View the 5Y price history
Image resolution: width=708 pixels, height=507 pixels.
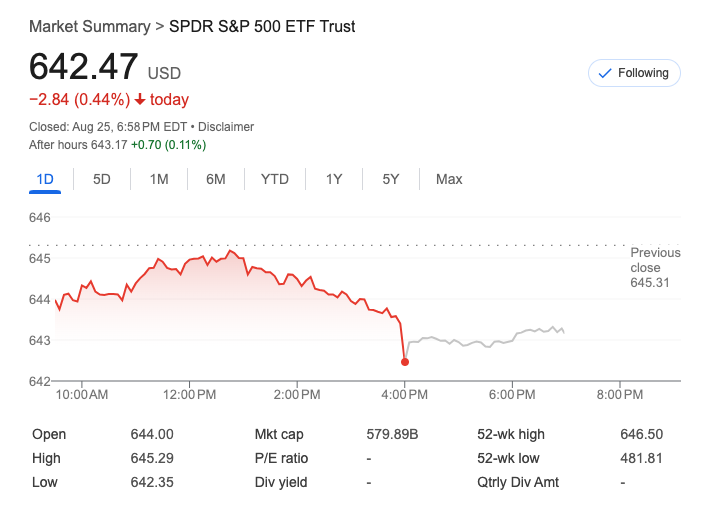[x=391, y=179]
